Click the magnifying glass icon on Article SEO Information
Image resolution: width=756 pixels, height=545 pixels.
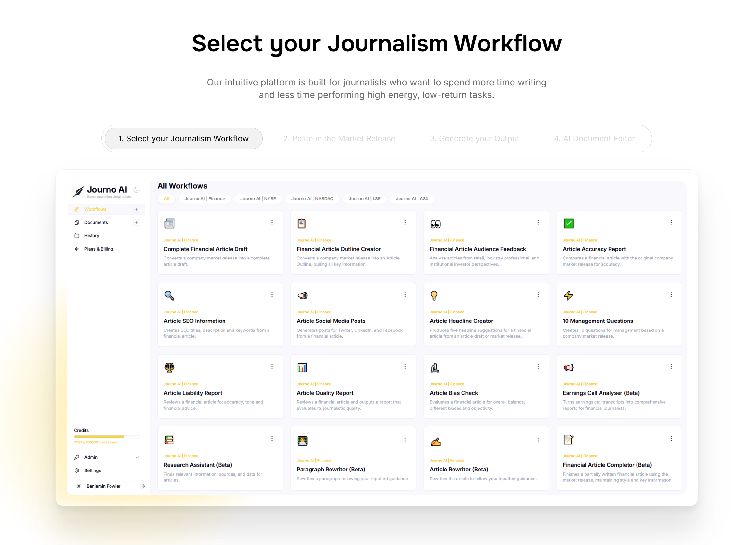(169, 295)
